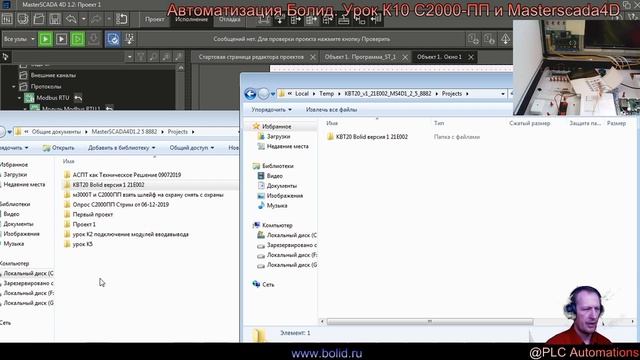The height and width of the screenshot is (360, 640).
Task: Close the Объект 1. Программа_ST_1 tab
Action: (x=405, y=57)
